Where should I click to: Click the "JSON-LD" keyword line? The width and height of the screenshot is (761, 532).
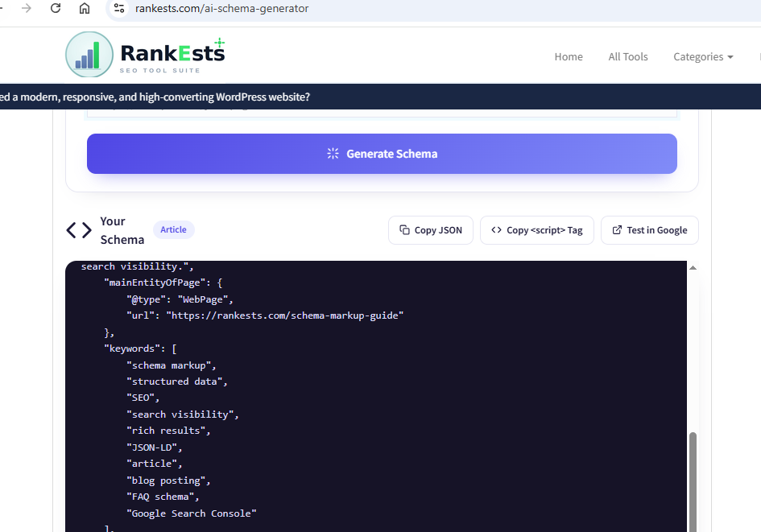pos(154,447)
